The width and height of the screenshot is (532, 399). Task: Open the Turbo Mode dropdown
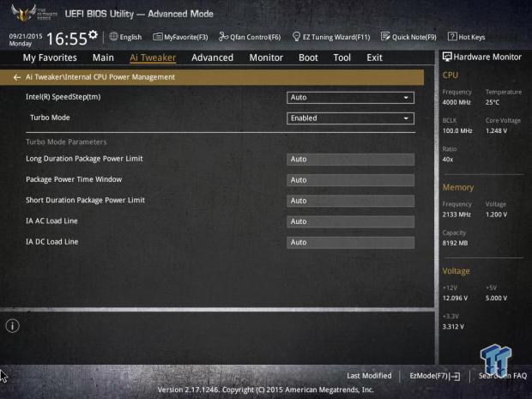click(x=350, y=118)
